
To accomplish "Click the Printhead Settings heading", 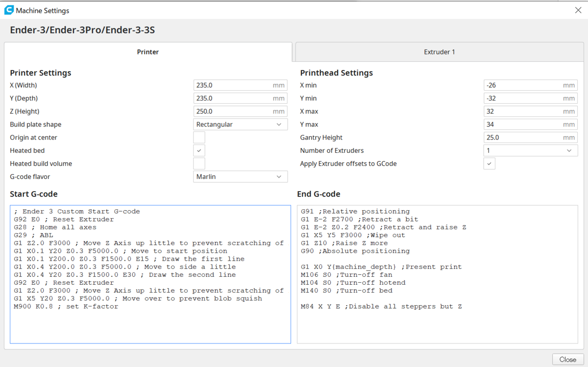I will click(x=337, y=73).
